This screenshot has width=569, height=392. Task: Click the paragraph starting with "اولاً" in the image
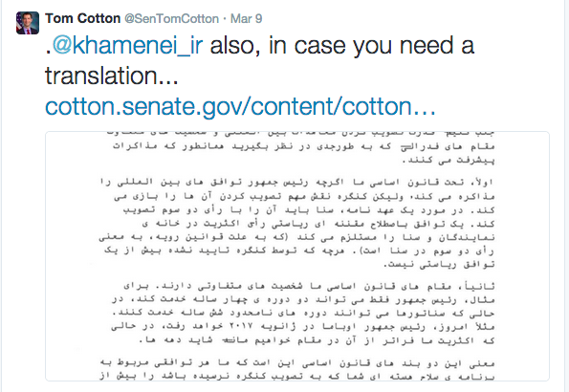296,223
